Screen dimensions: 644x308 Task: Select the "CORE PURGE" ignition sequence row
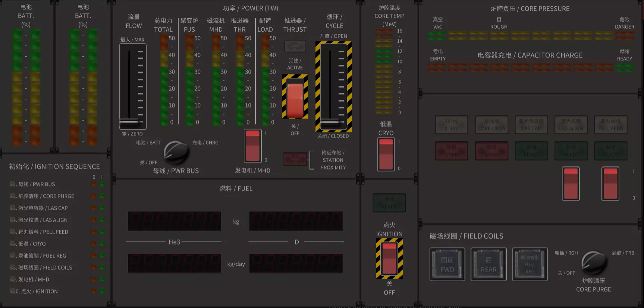click(x=57, y=196)
